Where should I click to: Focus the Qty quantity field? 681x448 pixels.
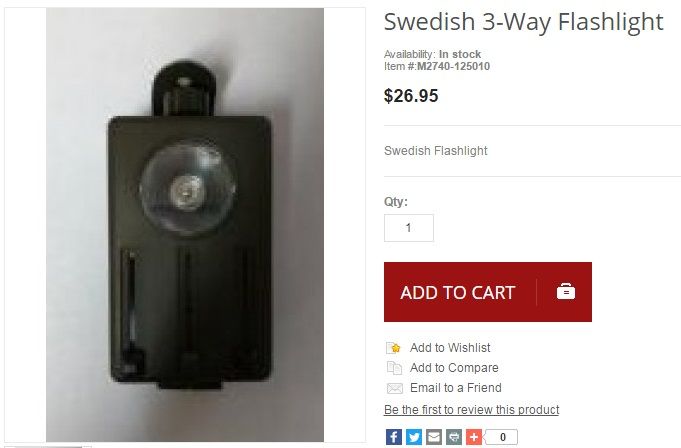pos(409,228)
